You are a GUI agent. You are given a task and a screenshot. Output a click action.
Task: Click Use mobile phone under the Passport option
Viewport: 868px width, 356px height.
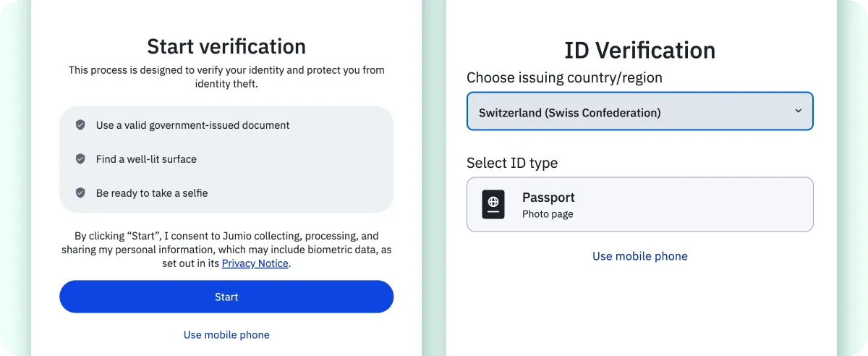[640, 256]
